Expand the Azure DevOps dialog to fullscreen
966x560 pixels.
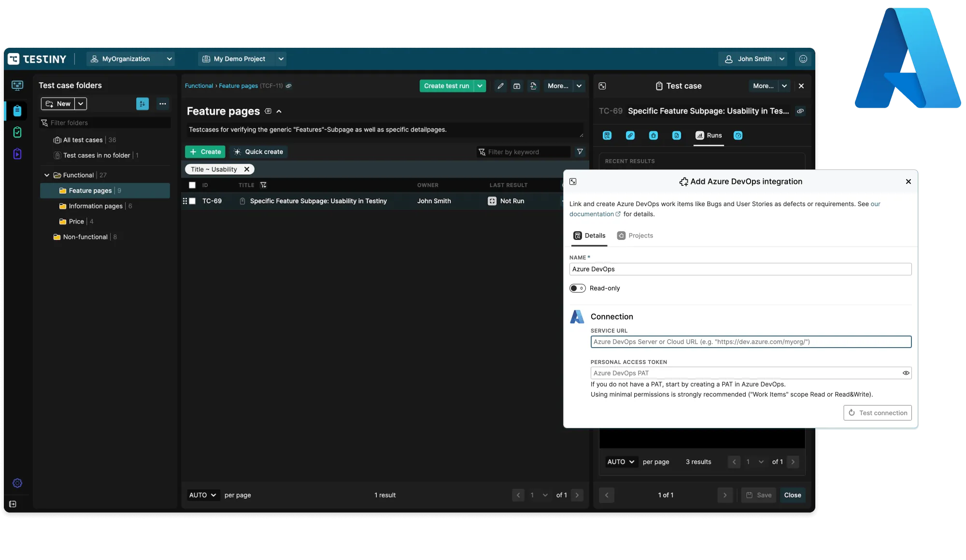point(573,182)
